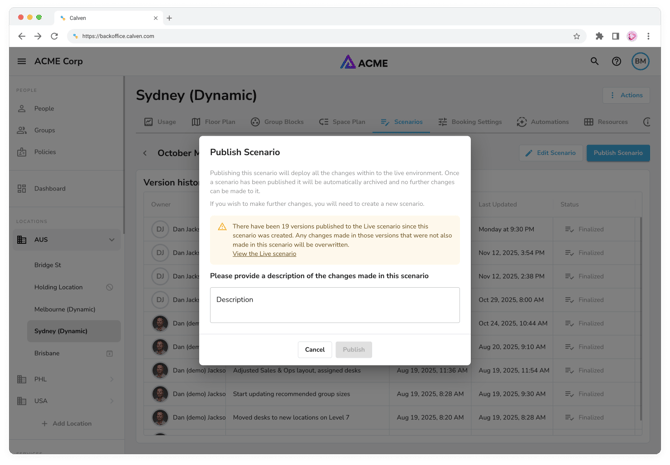Click the browser extensions puzzle icon
Image resolution: width=670 pixels, height=465 pixels.
coord(599,36)
